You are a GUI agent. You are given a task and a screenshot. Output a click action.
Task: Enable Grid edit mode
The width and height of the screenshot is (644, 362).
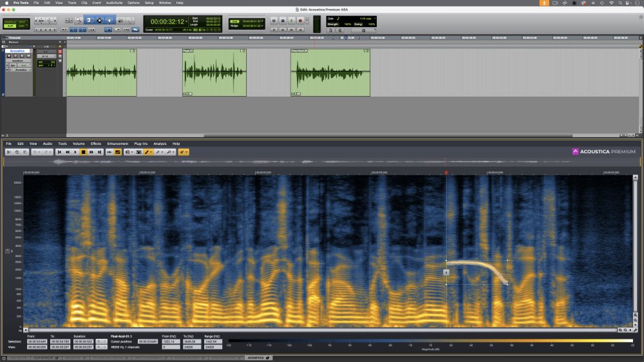22,26
